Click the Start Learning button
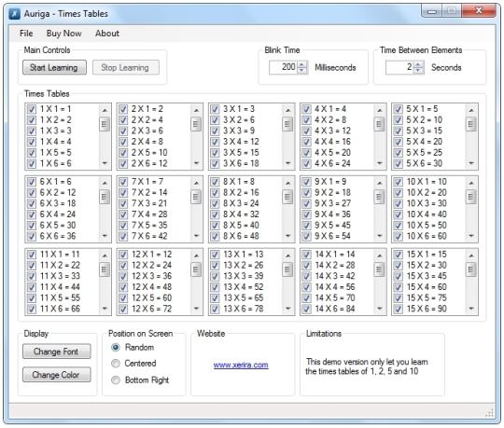Screen dimensions: 504x428 pyautogui.click(x=54, y=67)
